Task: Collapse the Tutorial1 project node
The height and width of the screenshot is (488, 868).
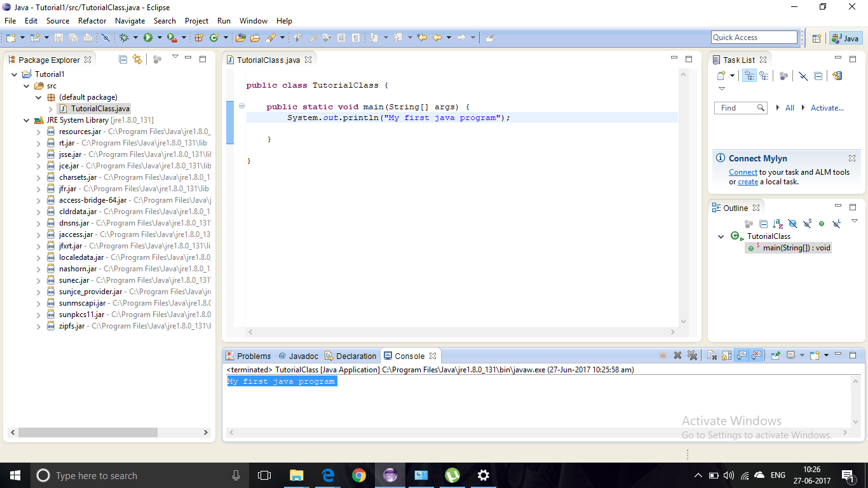Action: [15, 74]
